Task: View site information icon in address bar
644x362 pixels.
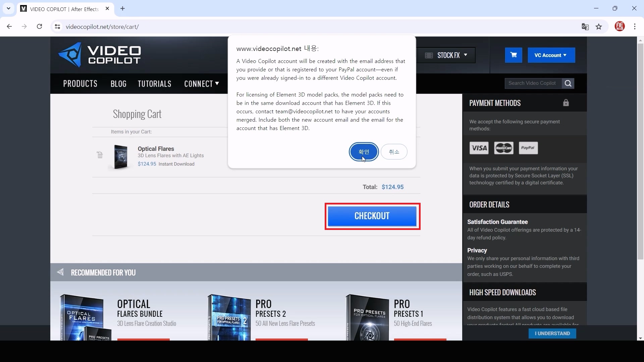Action: [57, 26]
